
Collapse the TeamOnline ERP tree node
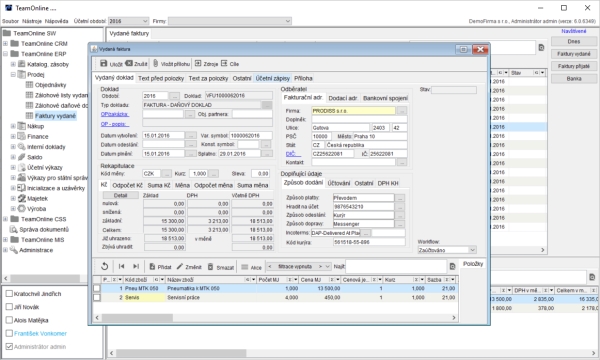click(5, 54)
